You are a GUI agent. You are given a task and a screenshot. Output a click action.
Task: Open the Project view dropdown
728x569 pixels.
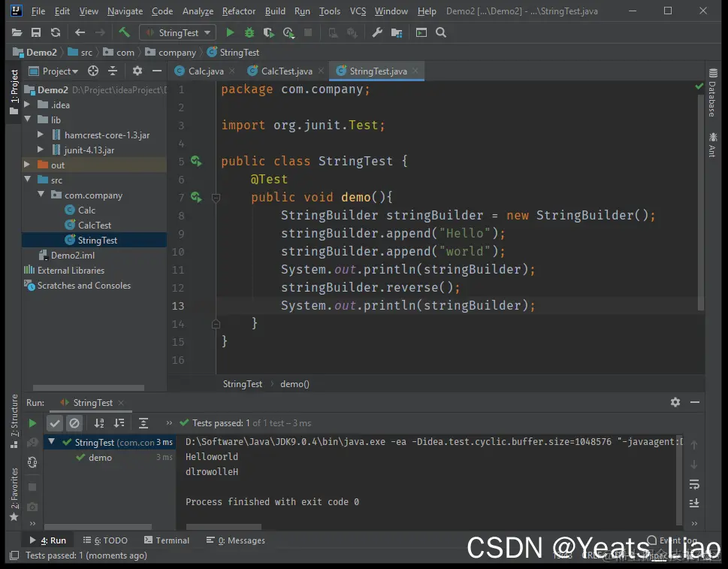pyautogui.click(x=54, y=71)
